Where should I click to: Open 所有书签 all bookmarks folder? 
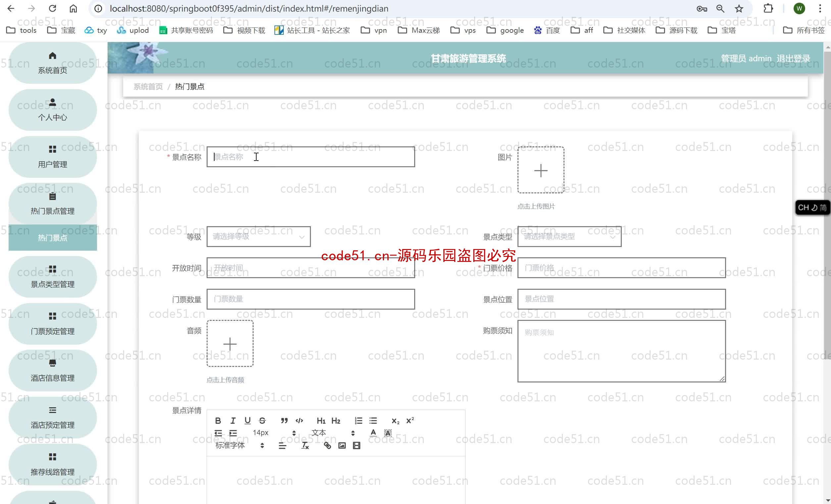[804, 30]
